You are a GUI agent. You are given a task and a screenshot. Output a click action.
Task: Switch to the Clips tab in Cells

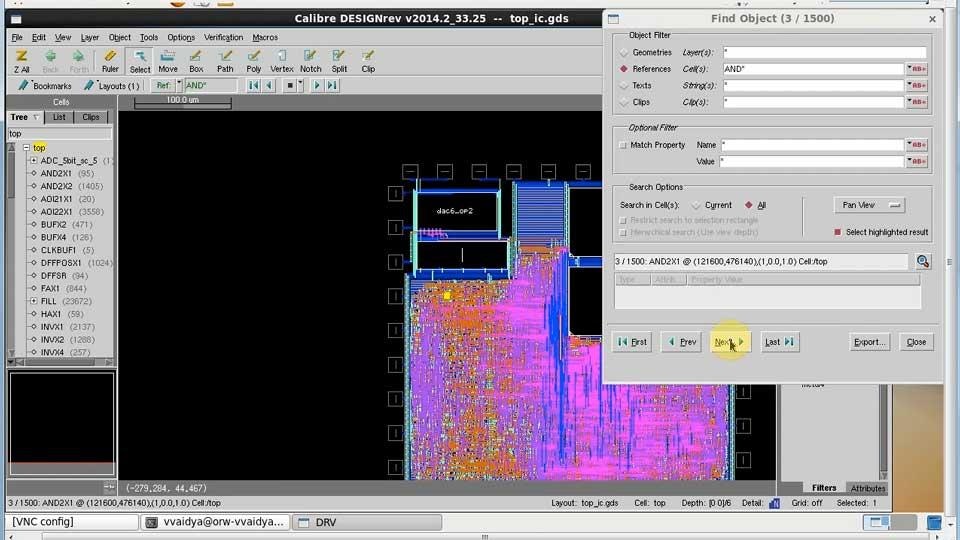pos(91,117)
